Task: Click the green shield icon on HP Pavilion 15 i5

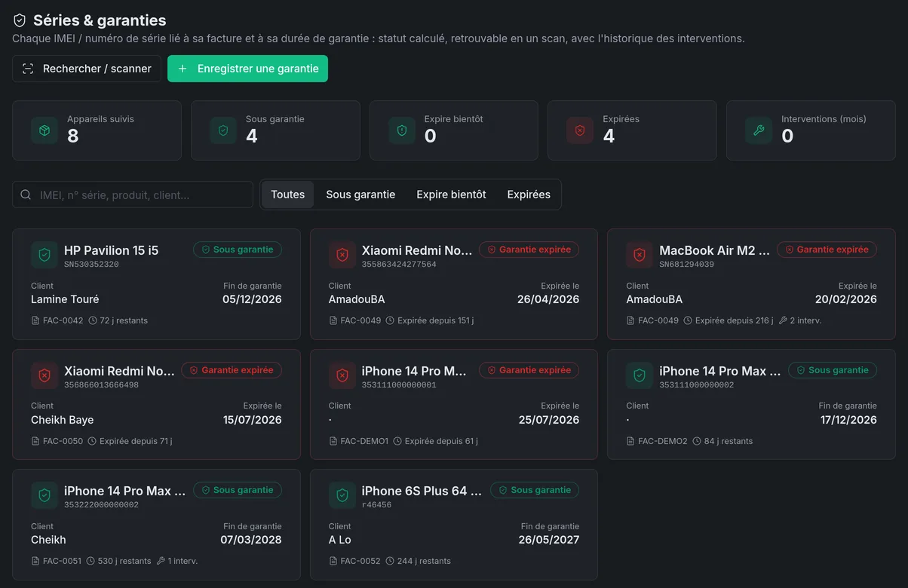Action: pos(44,255)
